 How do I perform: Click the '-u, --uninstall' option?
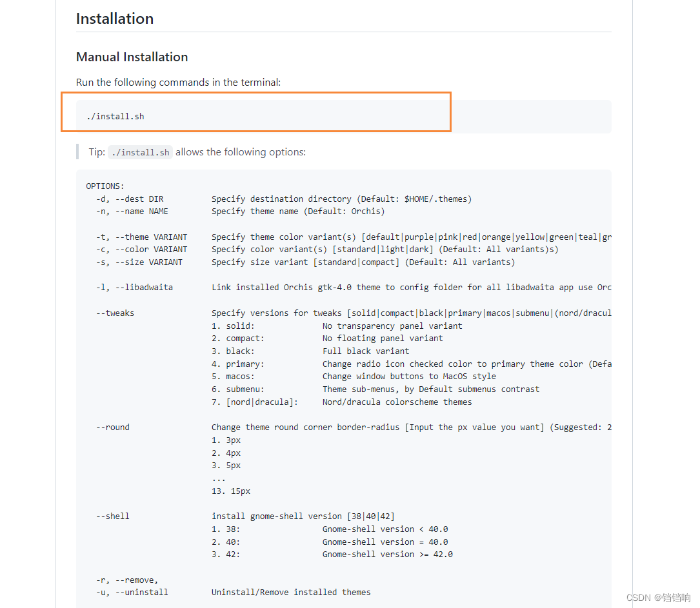point(132,593)
